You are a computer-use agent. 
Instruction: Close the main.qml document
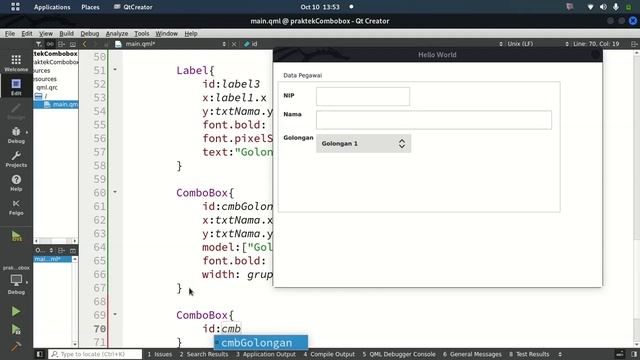tap(234, 44)
